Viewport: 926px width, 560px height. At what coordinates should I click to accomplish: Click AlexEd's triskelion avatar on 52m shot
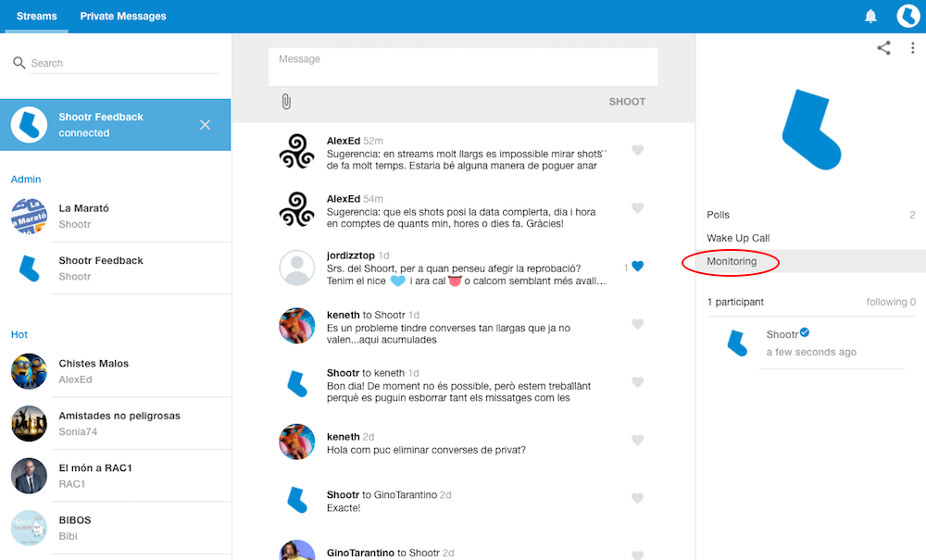(297, 151)
